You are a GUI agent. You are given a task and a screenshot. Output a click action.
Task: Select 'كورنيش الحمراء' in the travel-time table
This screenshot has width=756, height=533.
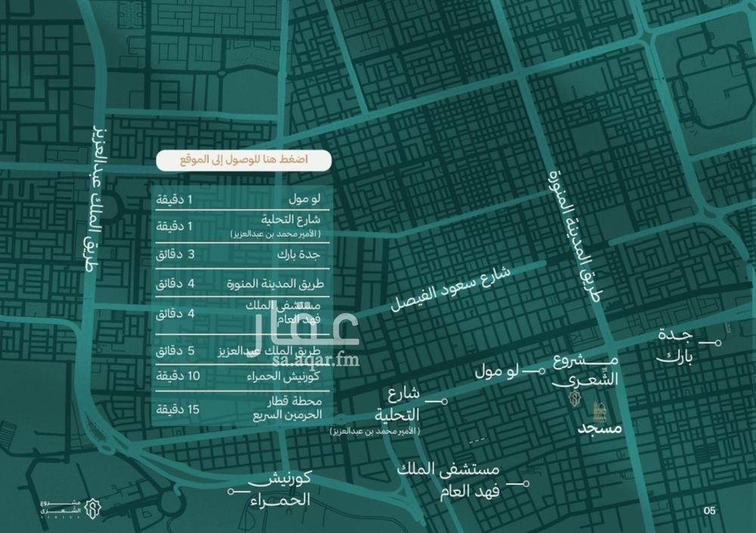click(x=283, y=377)
